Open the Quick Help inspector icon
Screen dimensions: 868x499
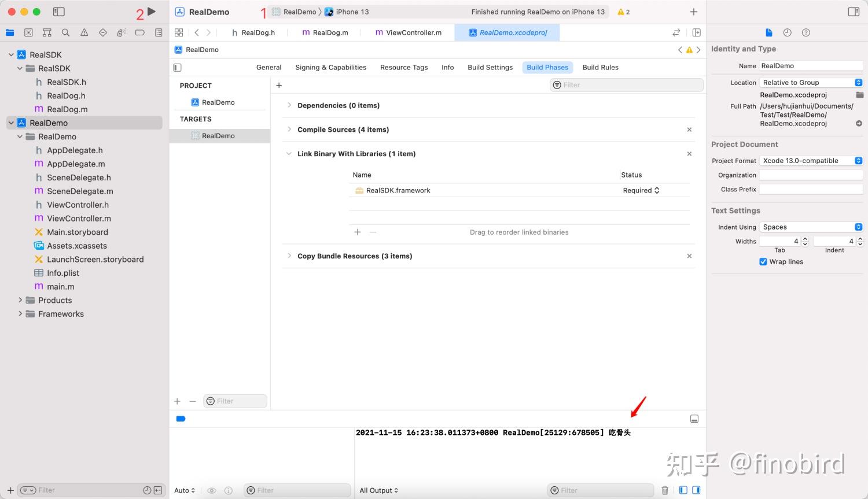pyautogui.click(x=806, y=33)
